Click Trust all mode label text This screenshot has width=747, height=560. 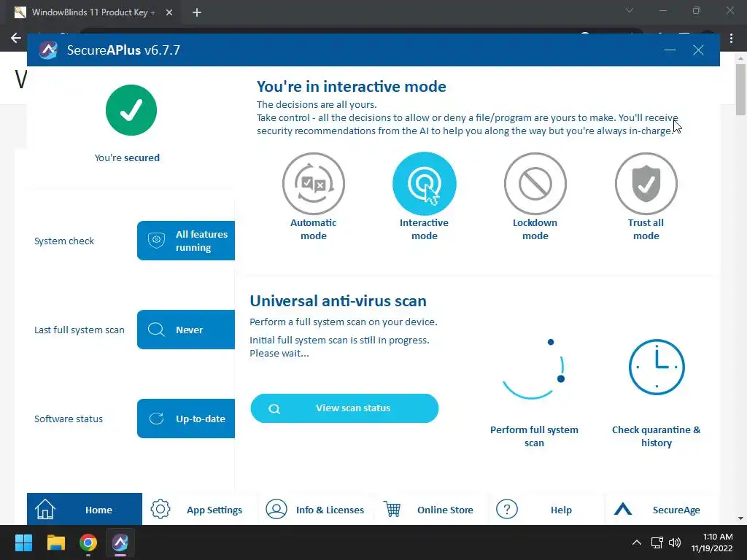(646, 229)
